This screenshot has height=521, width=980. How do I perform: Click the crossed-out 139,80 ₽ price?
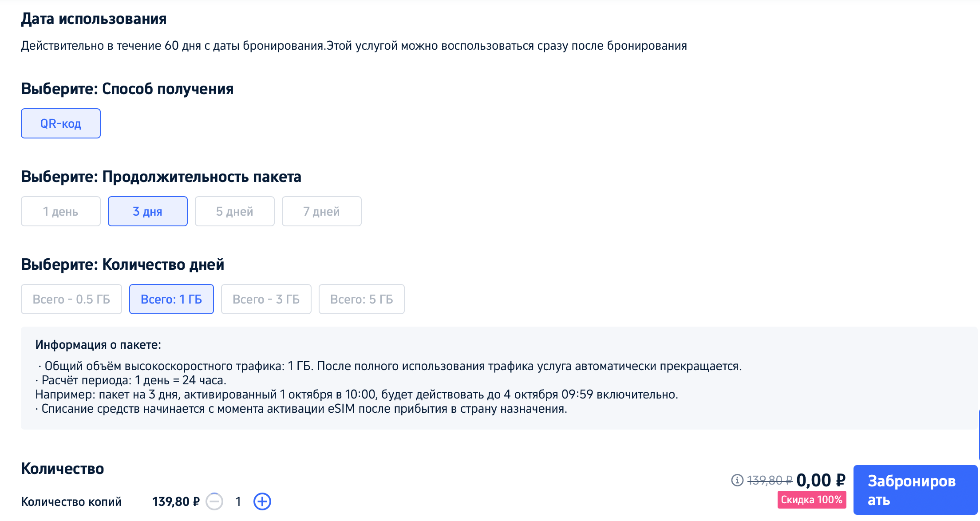[770, 480]
